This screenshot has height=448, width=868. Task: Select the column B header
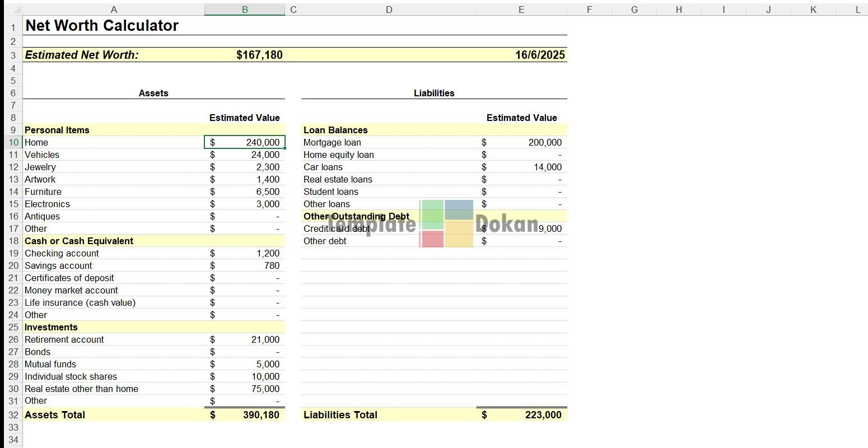245,10
